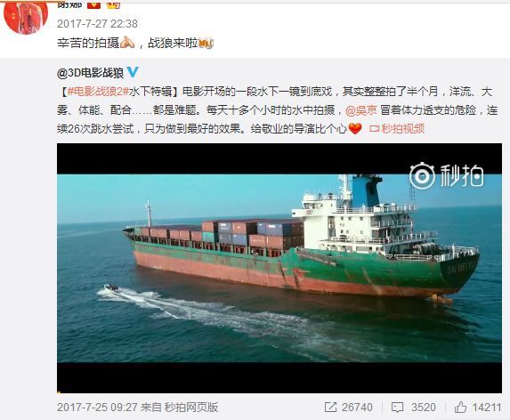This screenshot has width=510, height=420.
Task: Open the #电影战狼2# hashtag topic
Action: 98,92
